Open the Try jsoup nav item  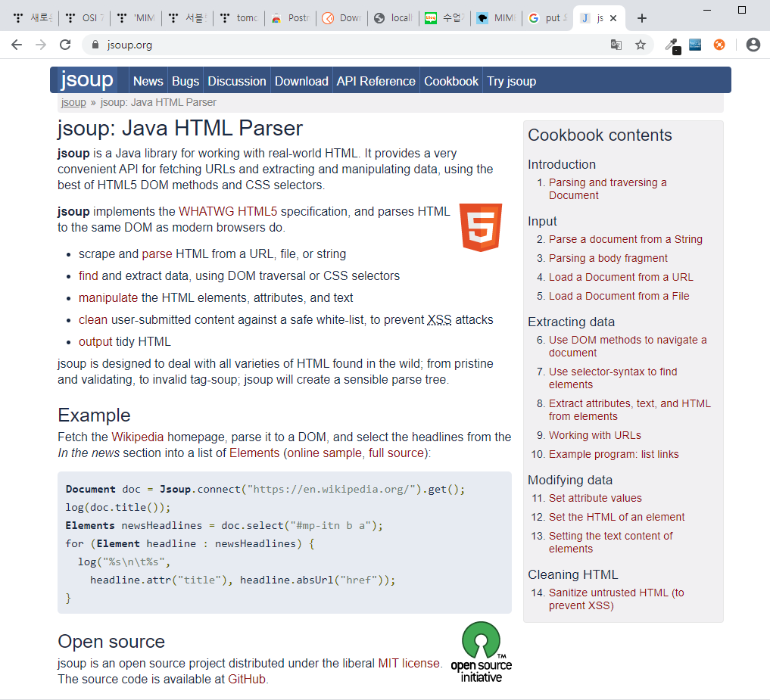[511, 81]
